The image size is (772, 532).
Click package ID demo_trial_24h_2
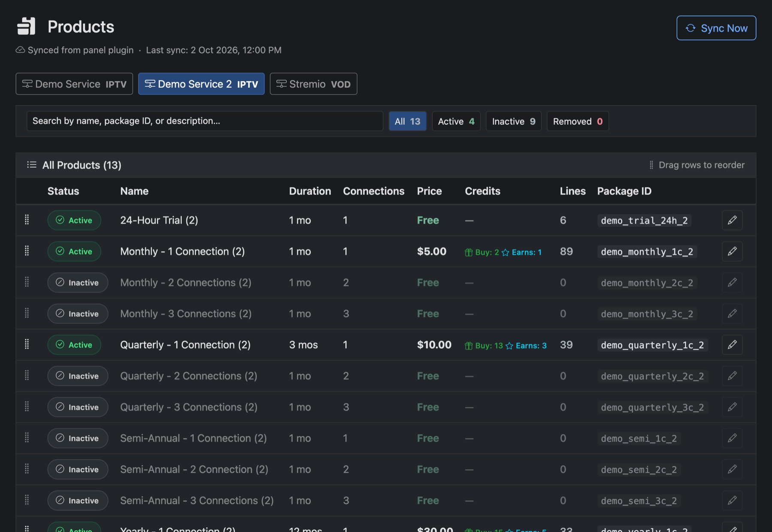[644, 221]
